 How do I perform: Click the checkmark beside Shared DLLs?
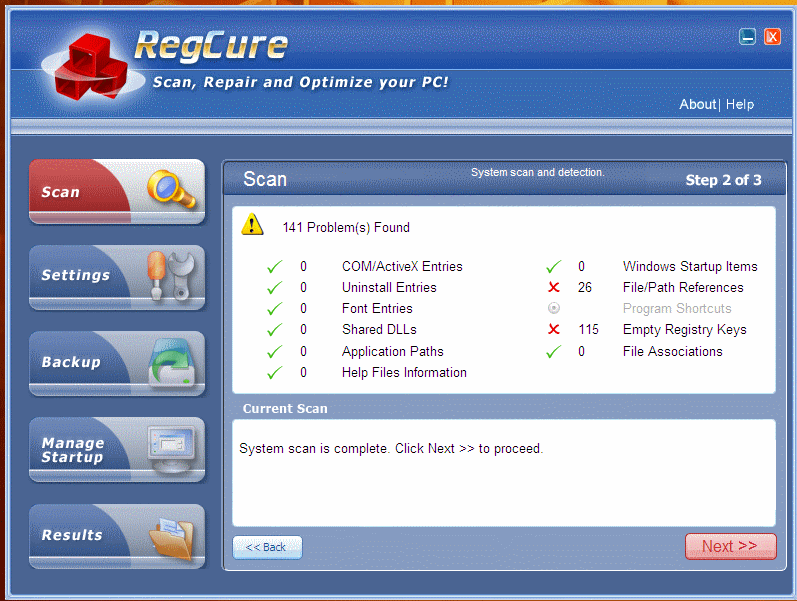(274, 330)
